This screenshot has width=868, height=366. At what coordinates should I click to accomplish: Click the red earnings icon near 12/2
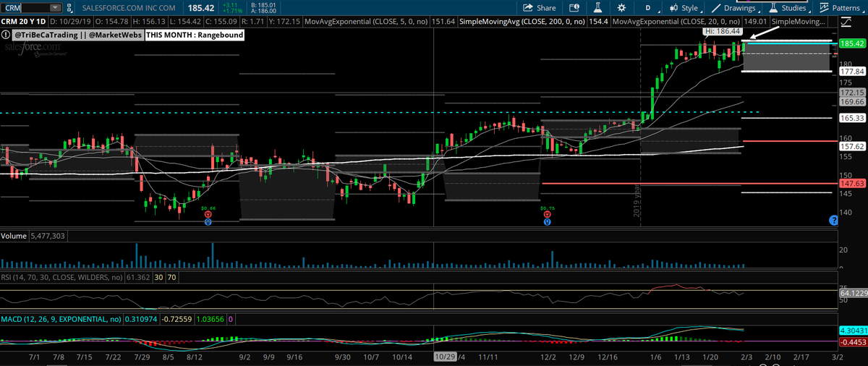point(547,214)
